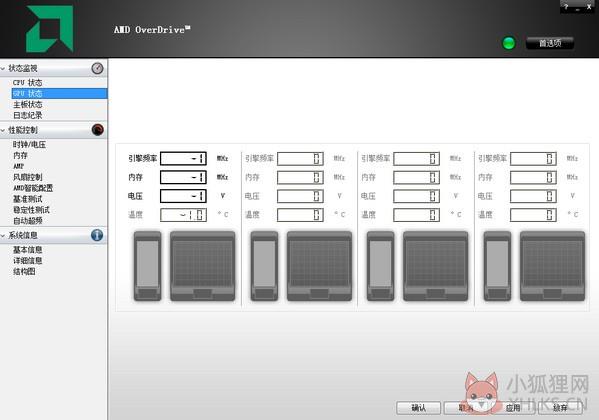Click the fourth GPU's 温度 field

coord(533,215)
